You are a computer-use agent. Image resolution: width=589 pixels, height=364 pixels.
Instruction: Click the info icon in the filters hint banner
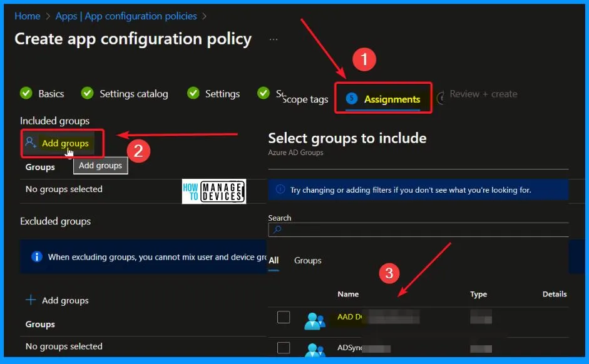pos(280,189)
